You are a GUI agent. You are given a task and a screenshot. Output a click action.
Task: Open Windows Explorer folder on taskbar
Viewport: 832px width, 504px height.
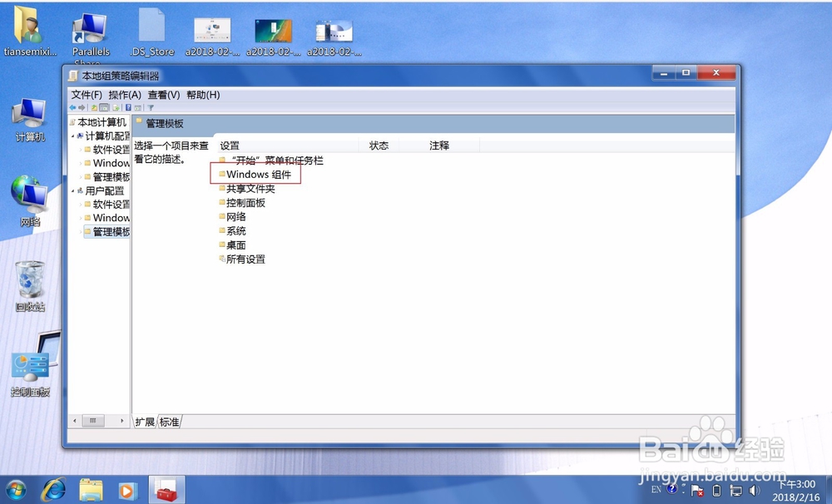pos(91,490)
